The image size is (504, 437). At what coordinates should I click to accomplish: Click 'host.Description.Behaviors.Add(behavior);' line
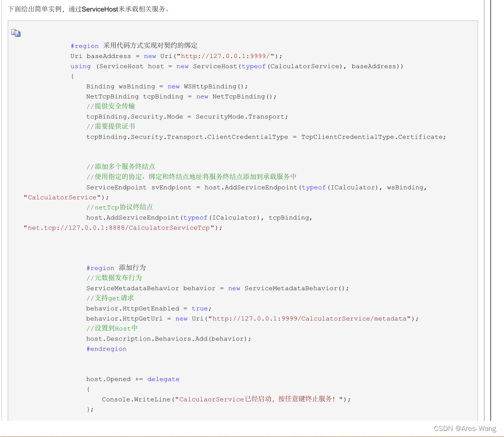click(169, 338)
